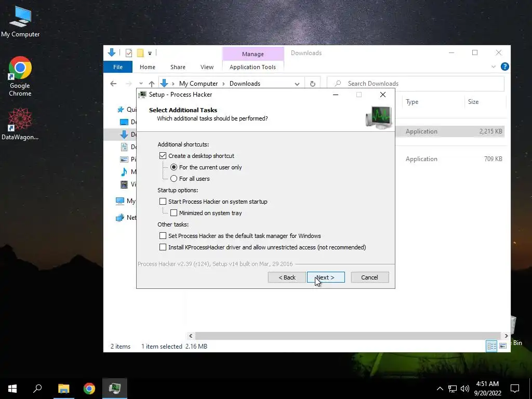Click the Downloads arrow icon in title bar
This screenshot has height=399, width=532.
coord(112,52)
